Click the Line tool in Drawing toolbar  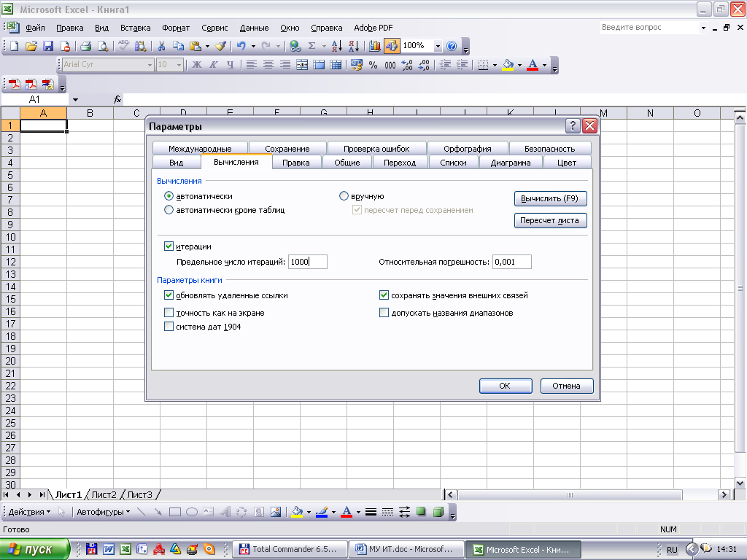coord(141,512)
